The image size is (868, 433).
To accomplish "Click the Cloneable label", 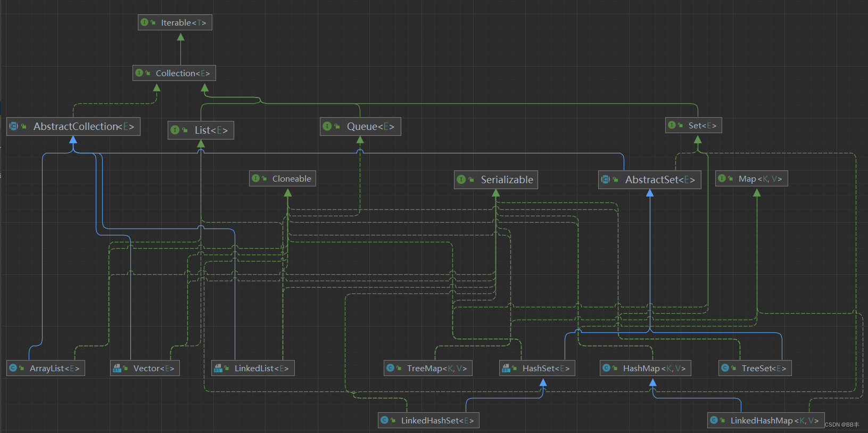I will click(x=292, y=178).
